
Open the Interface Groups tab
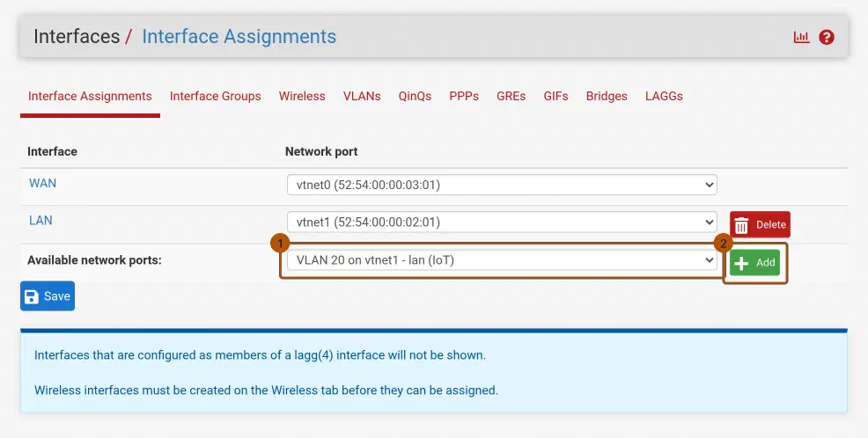(x=216, y=96)
